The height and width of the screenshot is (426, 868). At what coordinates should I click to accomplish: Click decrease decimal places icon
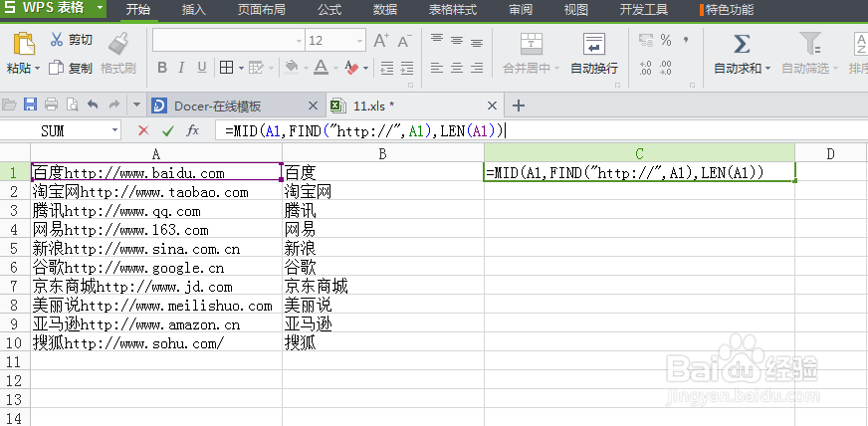pyautogui.click(x=665, y=68)
